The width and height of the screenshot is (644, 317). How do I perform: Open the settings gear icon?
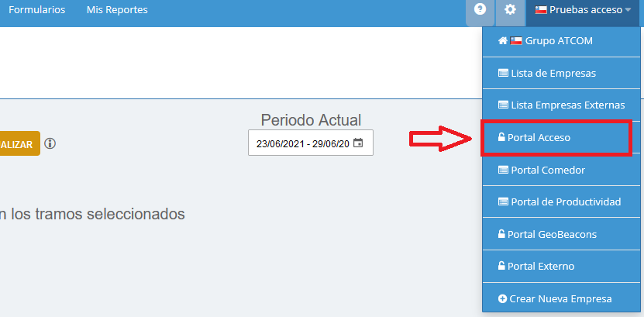510,9
